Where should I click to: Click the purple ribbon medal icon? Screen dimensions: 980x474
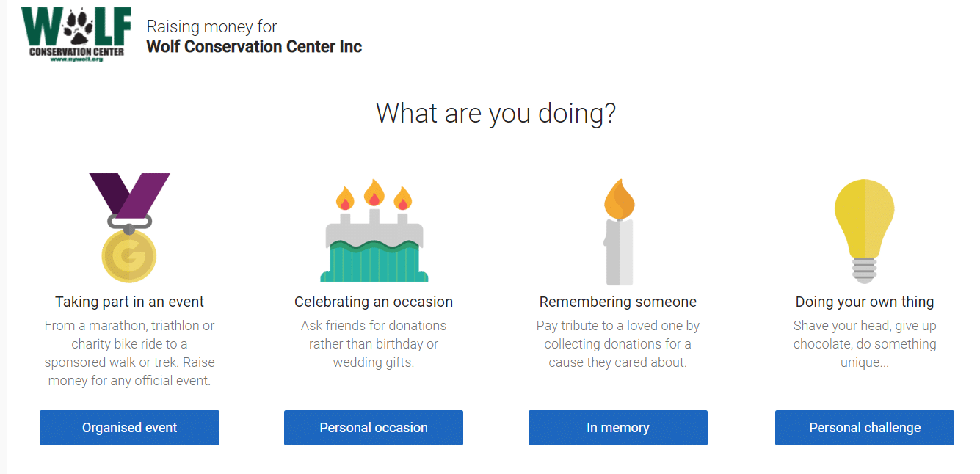click(x=129, y=227)
